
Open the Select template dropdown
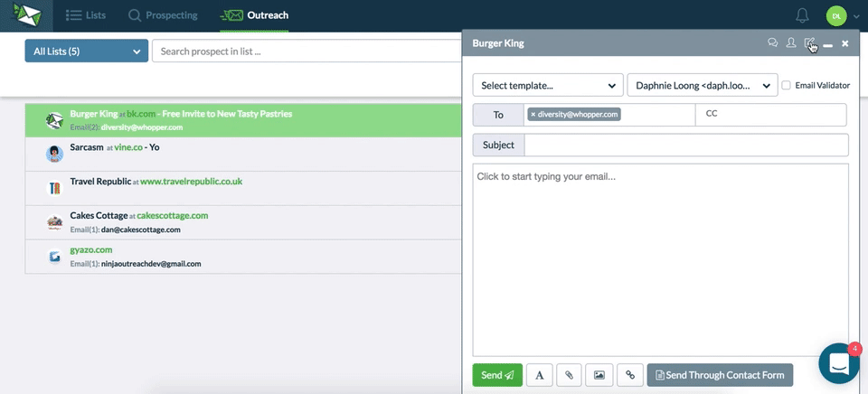[x=548, y=85]
